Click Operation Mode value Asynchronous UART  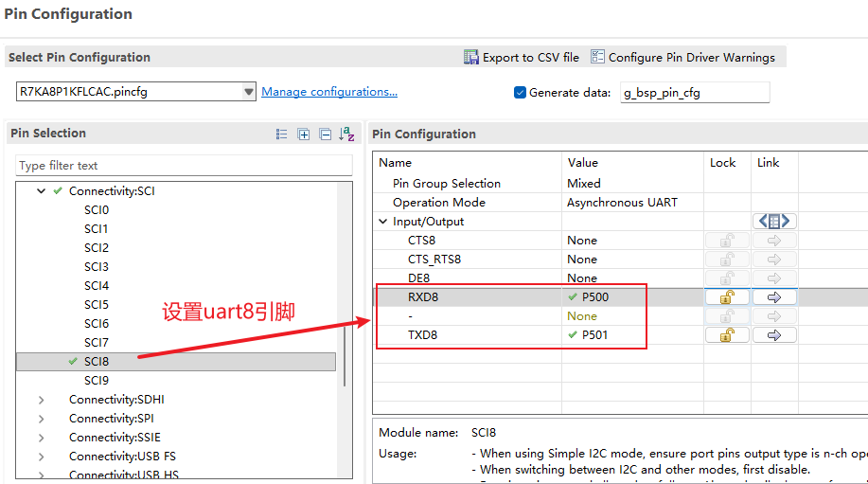coord(622,203)
